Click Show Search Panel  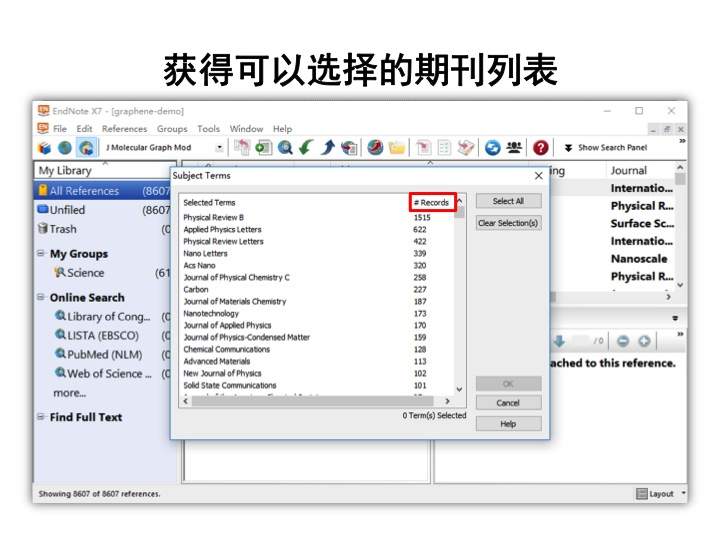point(606,147)
